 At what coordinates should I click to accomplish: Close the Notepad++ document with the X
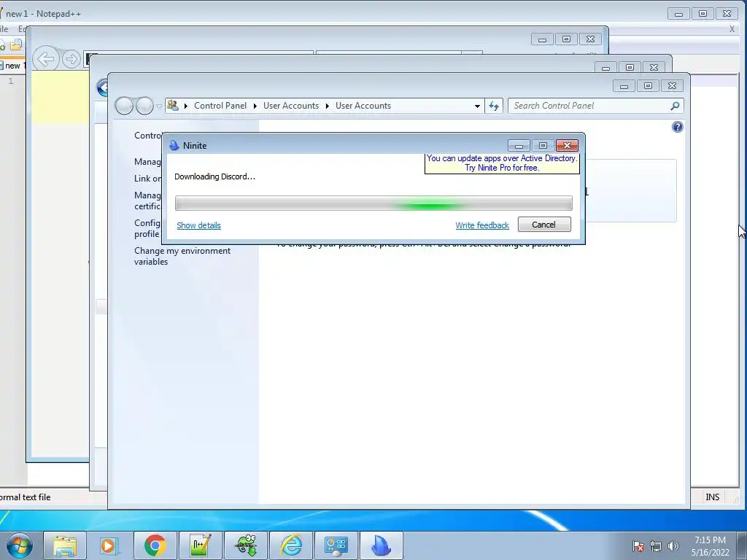point(732,29)
